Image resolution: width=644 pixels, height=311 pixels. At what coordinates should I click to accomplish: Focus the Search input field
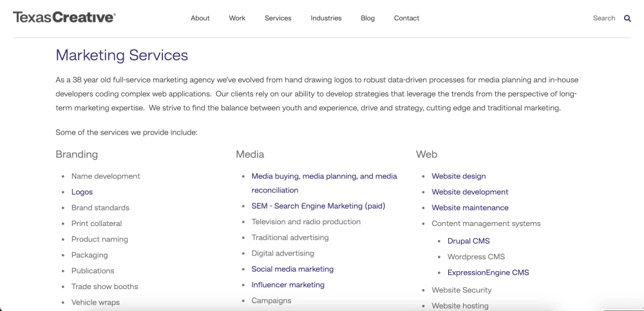604,18
